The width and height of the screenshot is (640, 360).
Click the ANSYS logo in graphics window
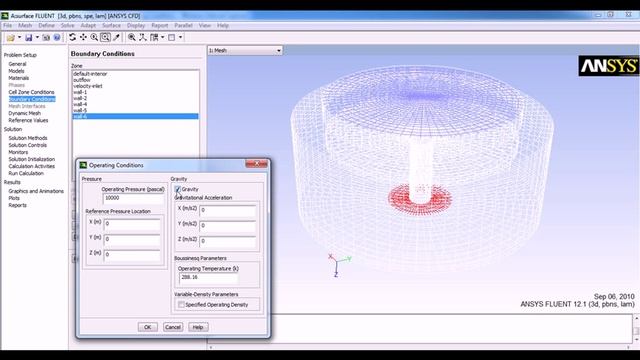point(609,66)
